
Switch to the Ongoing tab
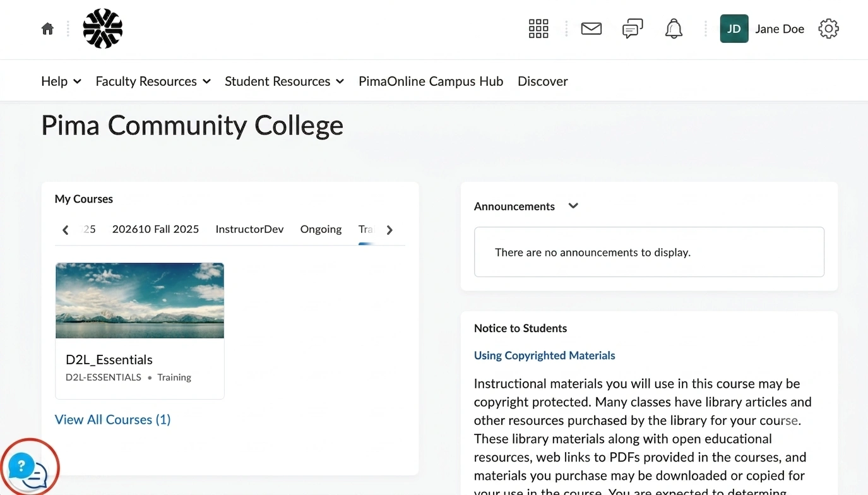[321, 229]
